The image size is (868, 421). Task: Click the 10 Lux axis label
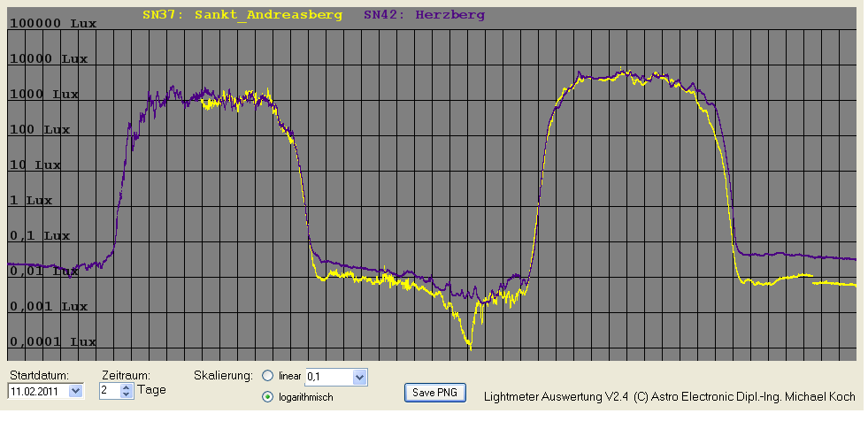coord(35,165)
